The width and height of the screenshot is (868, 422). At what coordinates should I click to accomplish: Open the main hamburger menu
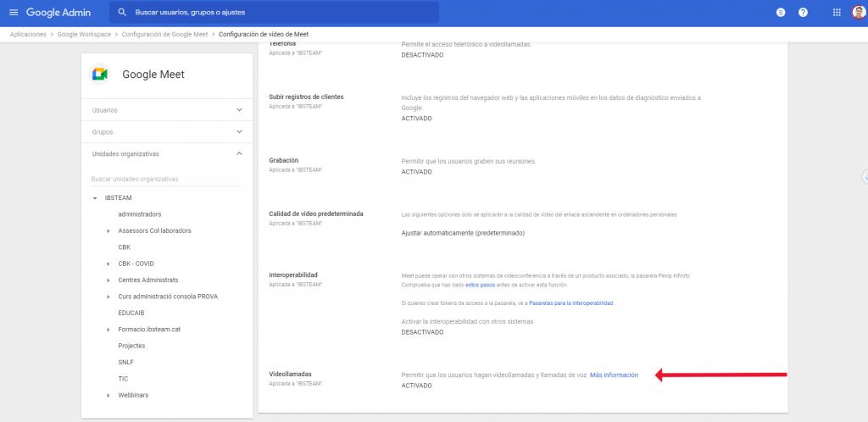pyautogui.click(x=13, y=13)
